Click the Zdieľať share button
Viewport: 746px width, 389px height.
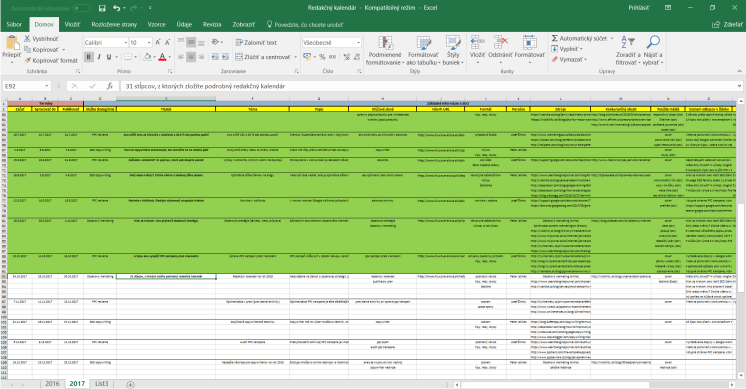[727, 24]
